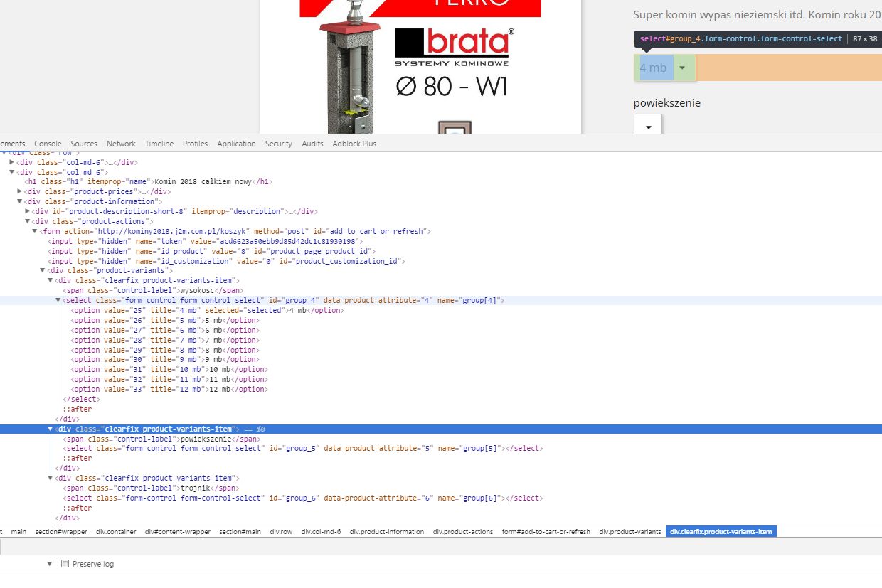Viewport: 882px width, 588px height.
Task: Click the div.col-md-6 breadcrumb
Action: tap(321, 532)
